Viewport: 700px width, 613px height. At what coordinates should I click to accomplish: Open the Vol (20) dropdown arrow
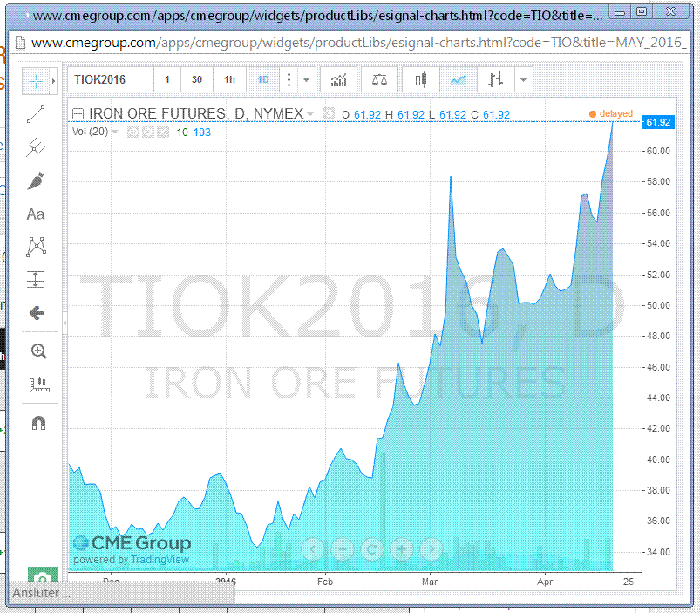[x=115, y=132]
